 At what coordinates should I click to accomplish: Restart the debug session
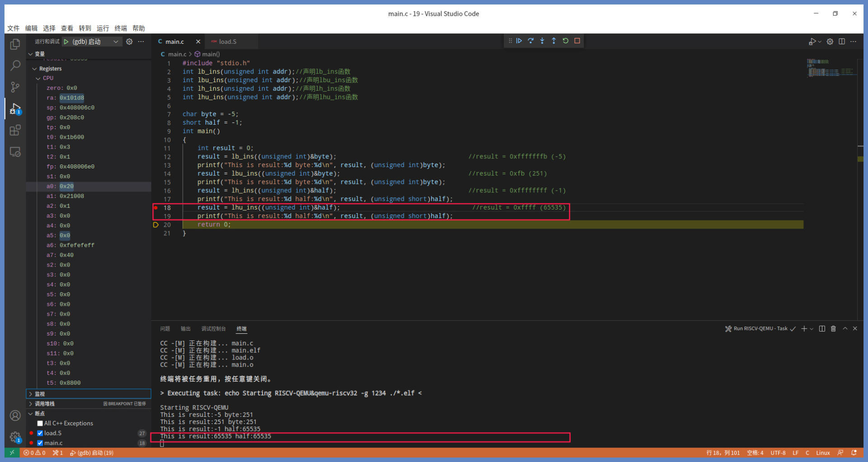click(566, 41)
